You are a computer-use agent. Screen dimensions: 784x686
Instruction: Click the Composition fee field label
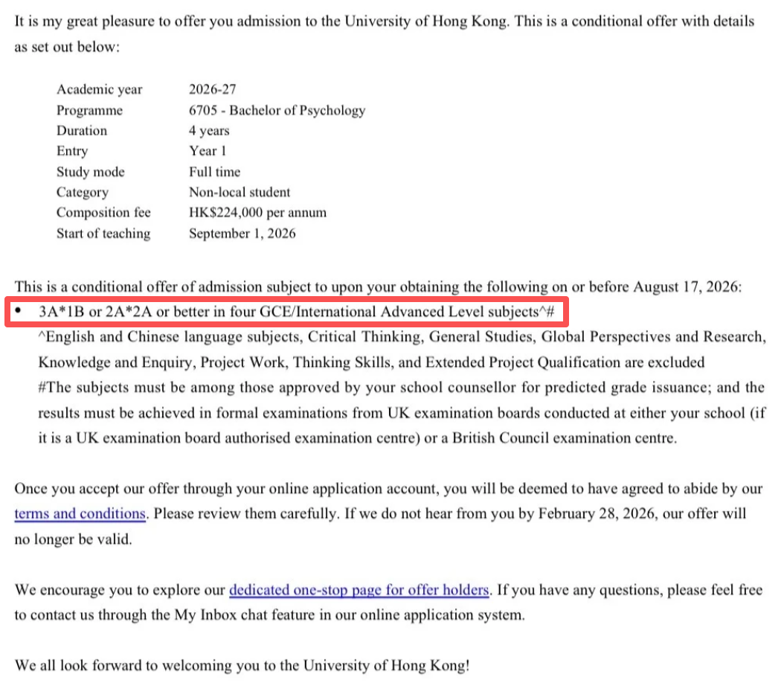(x=103, y=213)
